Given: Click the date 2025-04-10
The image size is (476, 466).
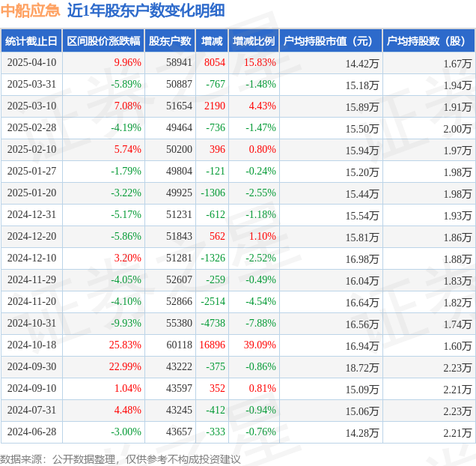Looking at the screenshot, I should pos(32,62).
